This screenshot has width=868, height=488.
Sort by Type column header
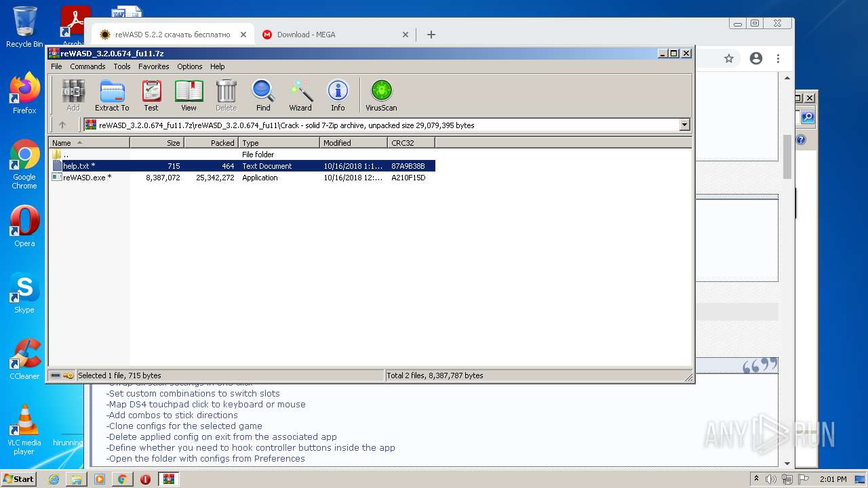point(279,143)
